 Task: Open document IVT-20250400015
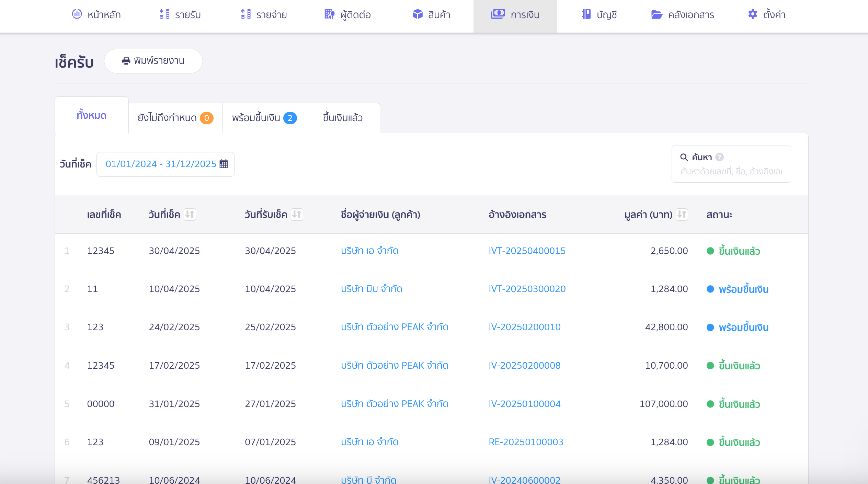527,251
